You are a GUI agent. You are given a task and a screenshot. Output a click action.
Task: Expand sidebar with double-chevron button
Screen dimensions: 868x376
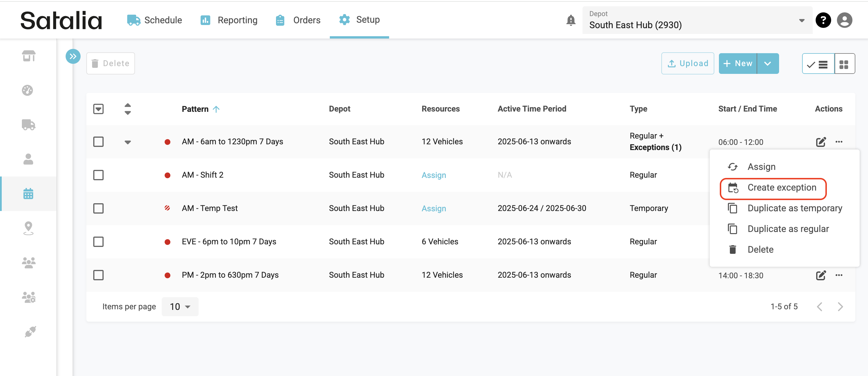pyautogui.click(x=73, y=56)
